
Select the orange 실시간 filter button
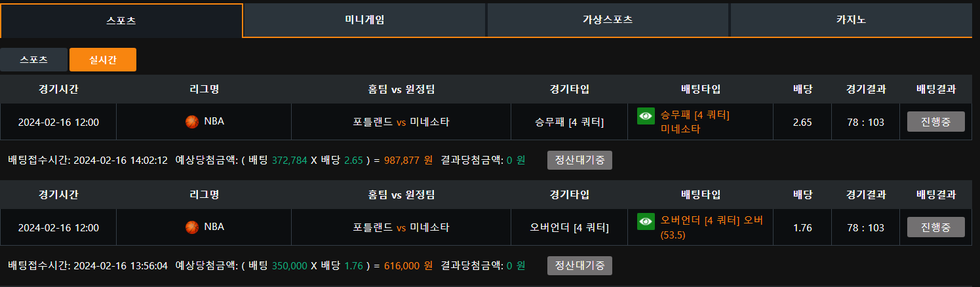click(x=103, y=60)
